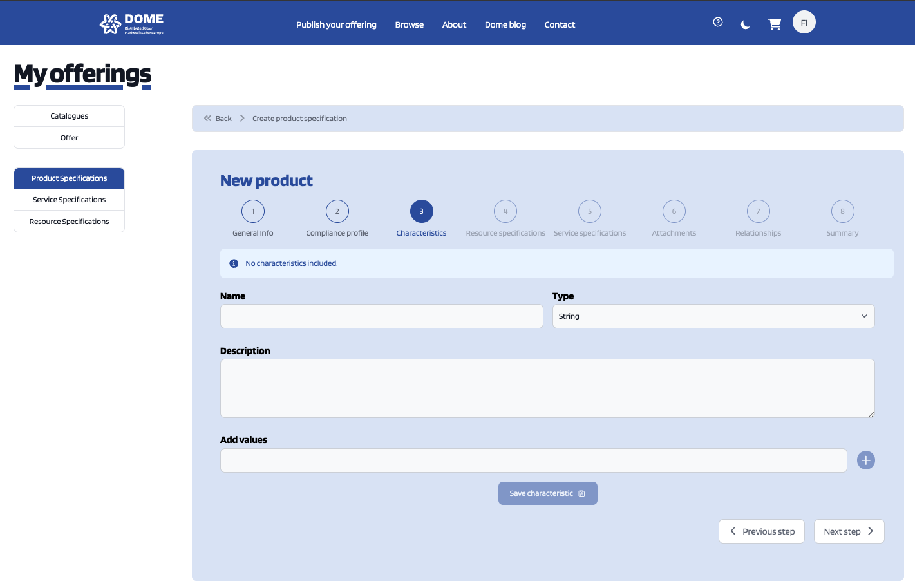Open the shopping cart
This screenshot has width=915, height=588.
pyautogui.click(x=775, y=24)
